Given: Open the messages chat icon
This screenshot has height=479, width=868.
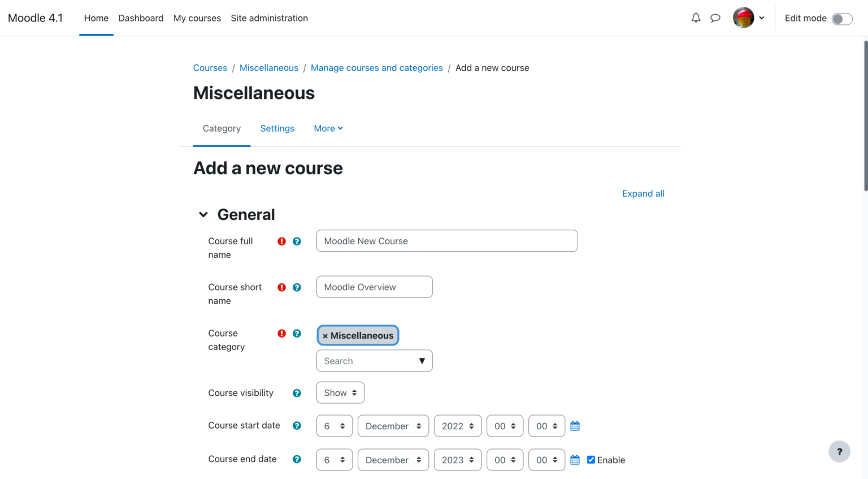Looking at the screenshot, I should [715, 18].
